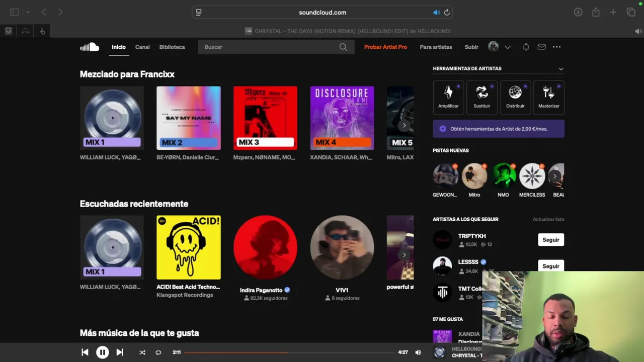
Task: Pause the current track
Action: click(x=102, y=352)
